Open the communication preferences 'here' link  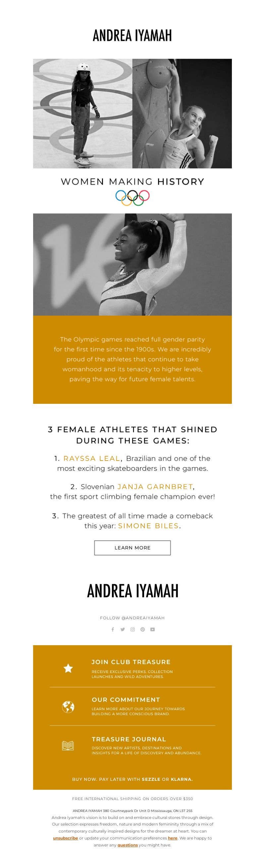(173, 838)
